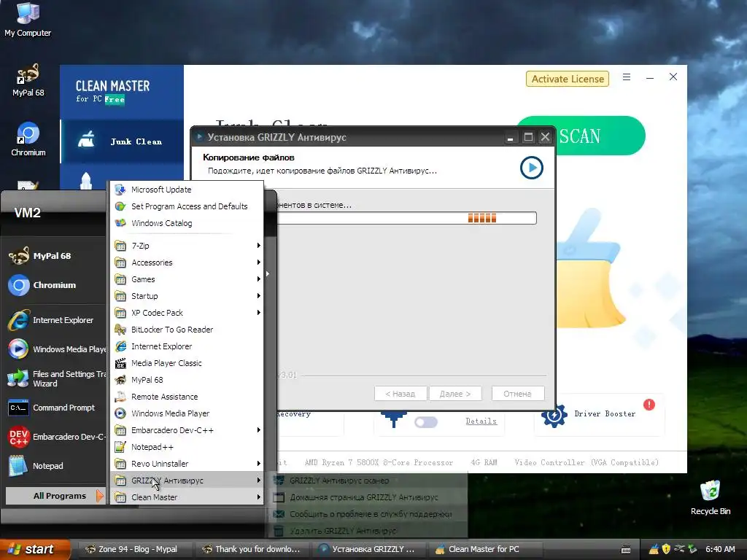
Task: Click the All Programs button
Action: 55,496
